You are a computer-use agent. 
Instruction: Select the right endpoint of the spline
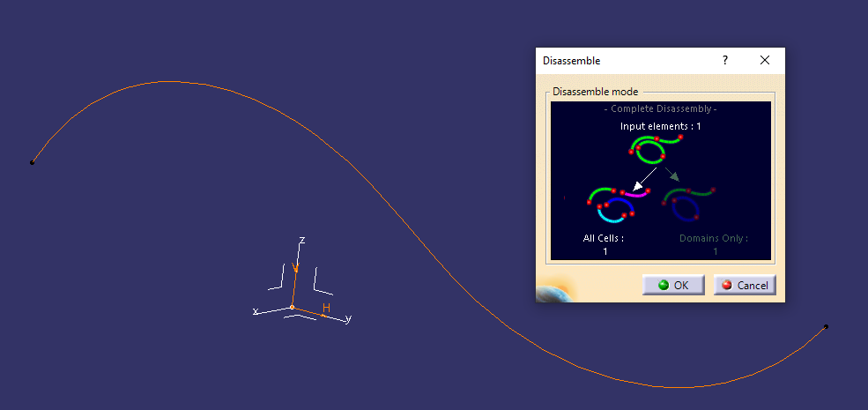coord(826,327)
